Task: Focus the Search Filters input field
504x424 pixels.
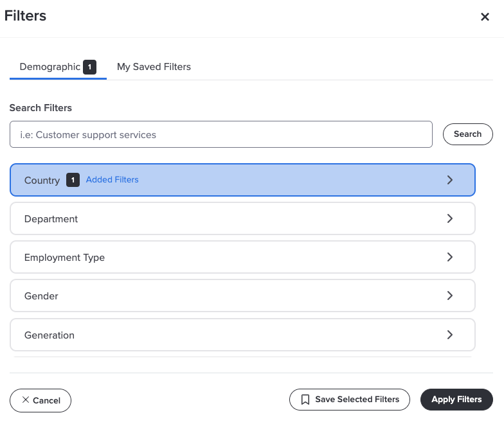Action: (221, 134)
